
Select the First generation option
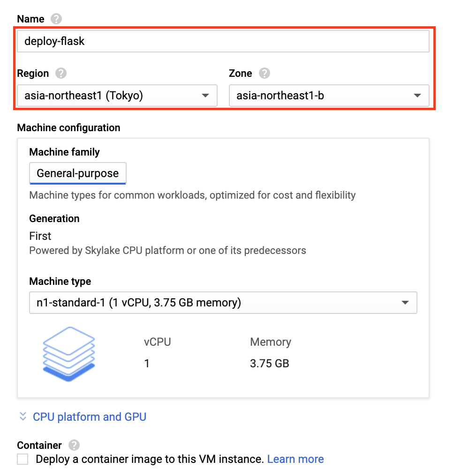click(40, 236)
